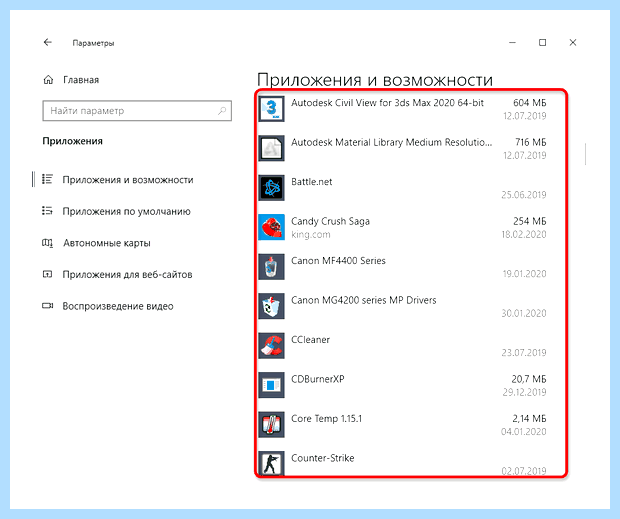Select the CDBurnerXP entry name

click(318, 379)
